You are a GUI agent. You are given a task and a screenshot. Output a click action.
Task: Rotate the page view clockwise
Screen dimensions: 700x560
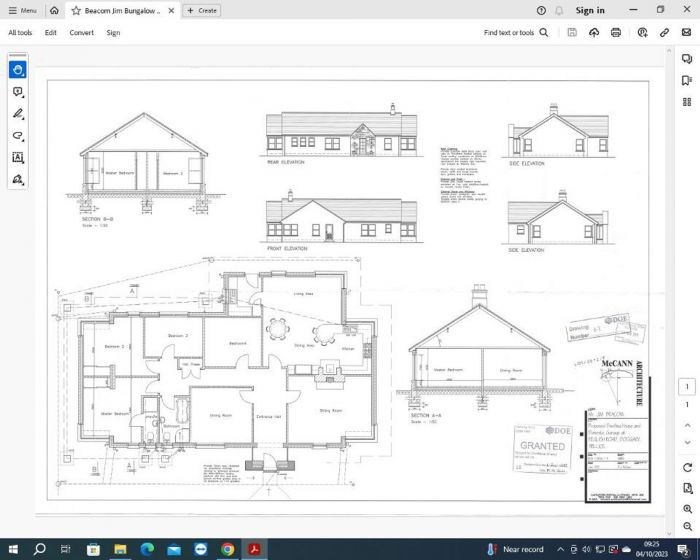click(x=687, y=467)
